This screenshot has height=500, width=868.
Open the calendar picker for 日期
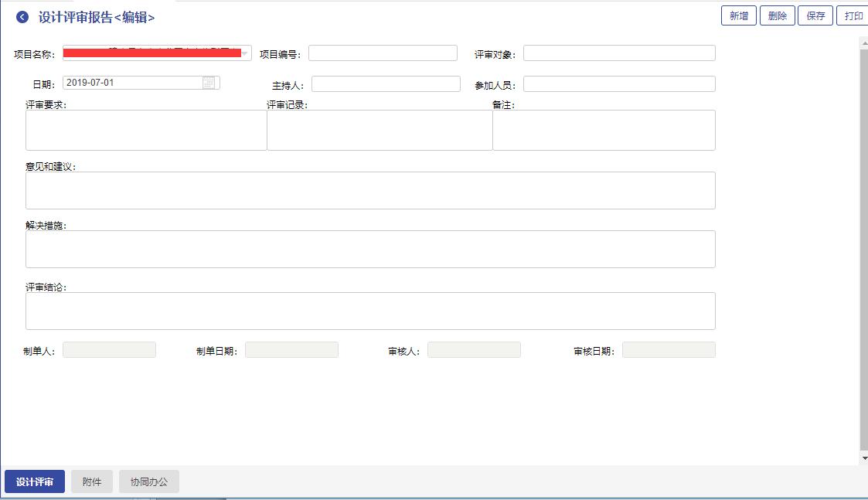(209, 83)
